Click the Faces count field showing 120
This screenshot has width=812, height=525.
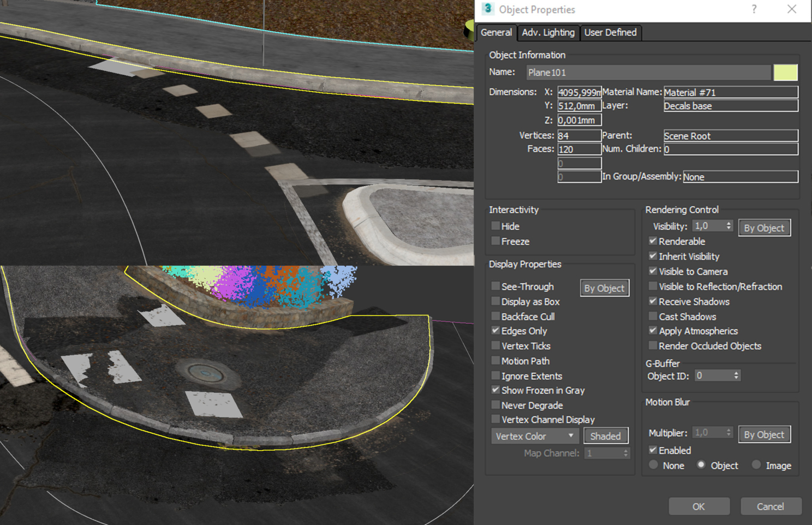[579, 150]
